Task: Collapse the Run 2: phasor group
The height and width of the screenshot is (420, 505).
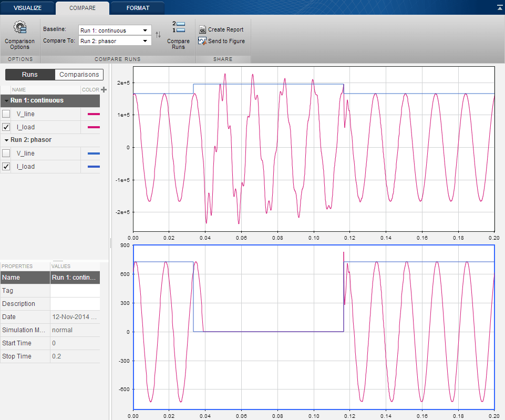Action: [6, 140]
